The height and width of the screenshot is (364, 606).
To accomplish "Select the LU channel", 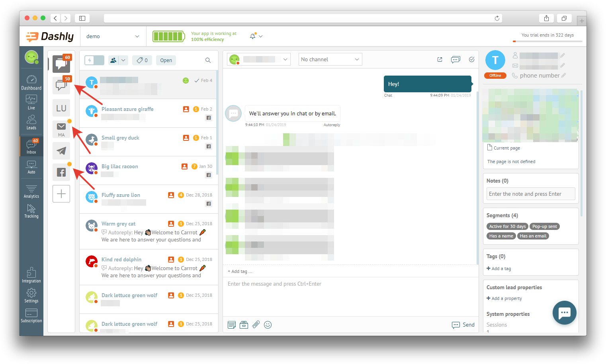I will pyautogui.click(x=61, y=108).
